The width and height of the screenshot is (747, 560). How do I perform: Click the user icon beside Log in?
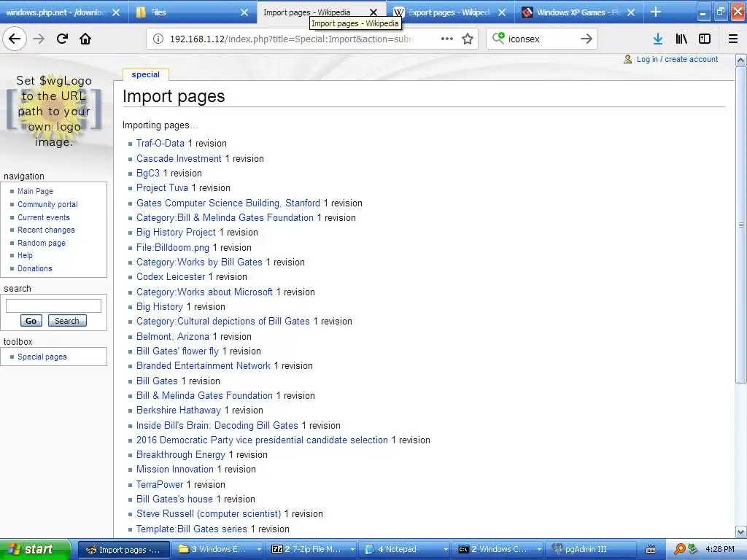point(628,59)
